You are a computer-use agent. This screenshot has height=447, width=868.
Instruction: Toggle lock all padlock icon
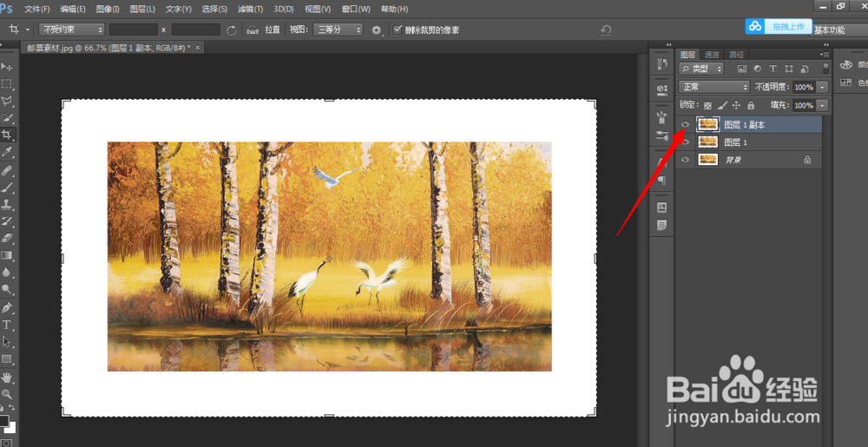tap(751, 105)
